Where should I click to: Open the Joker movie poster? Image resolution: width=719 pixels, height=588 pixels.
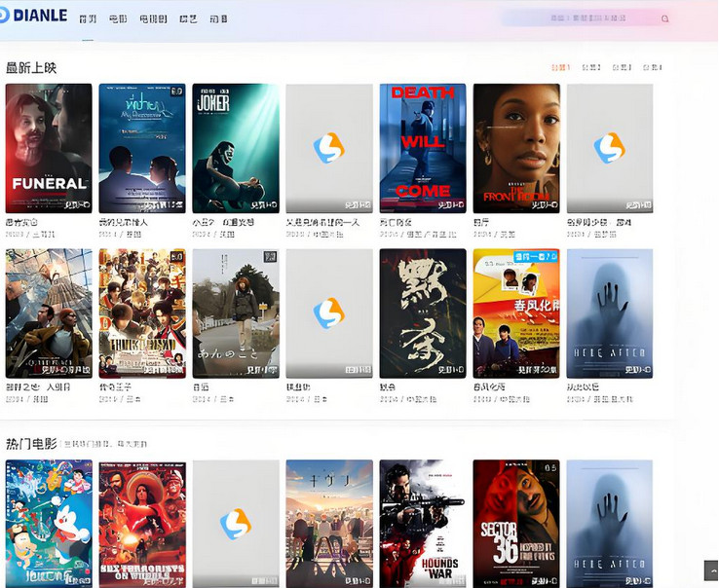pyautogui.click(x=235, y=148)
